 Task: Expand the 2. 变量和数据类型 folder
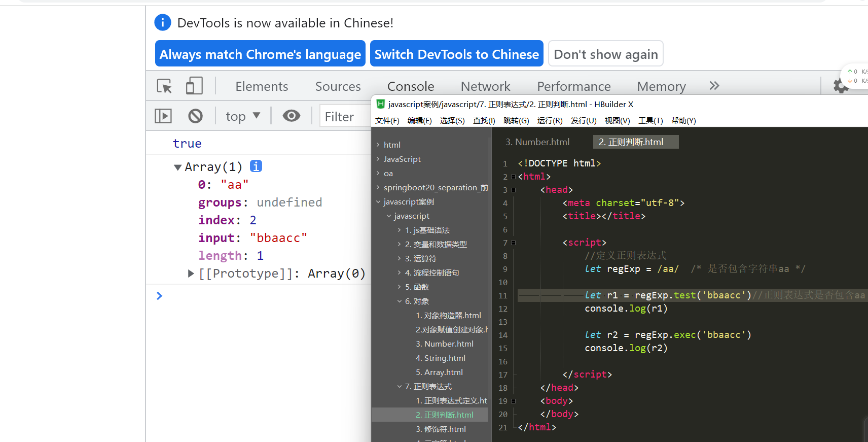[400, 244]
